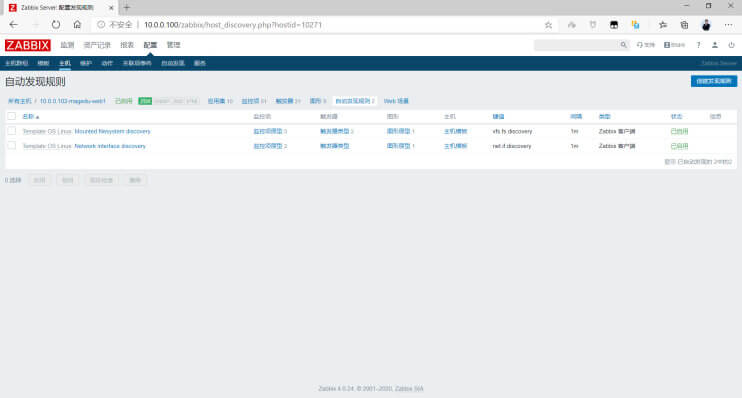Go to 主机群组 host groups submenu
Viewport: 742px width, 398px height.
[x=17, y=63]
